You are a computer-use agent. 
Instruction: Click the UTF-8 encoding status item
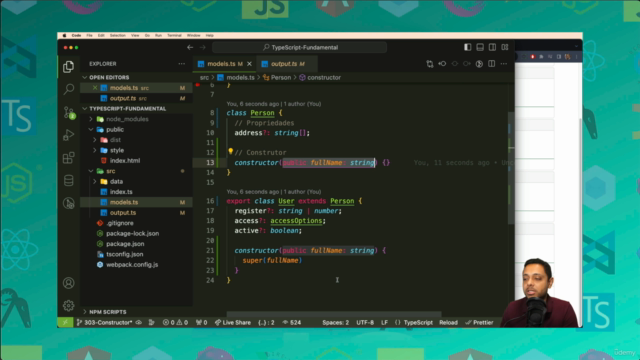(x=365, y=322)
